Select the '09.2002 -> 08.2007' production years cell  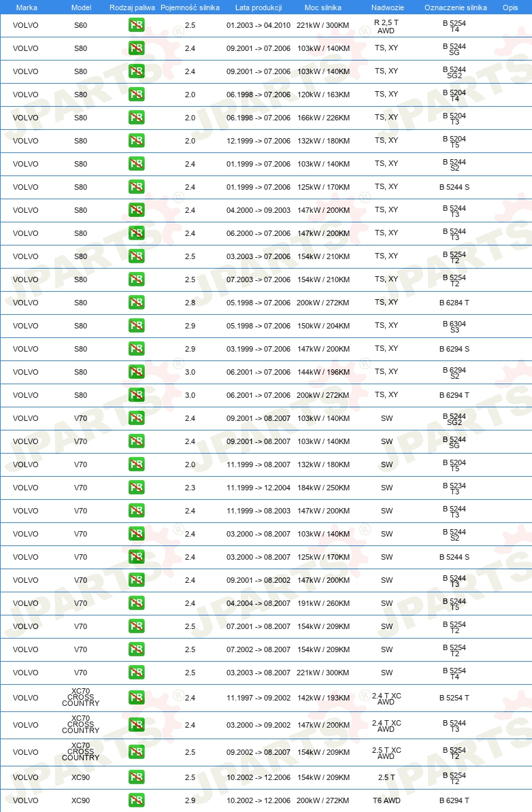tap(259, 752)
